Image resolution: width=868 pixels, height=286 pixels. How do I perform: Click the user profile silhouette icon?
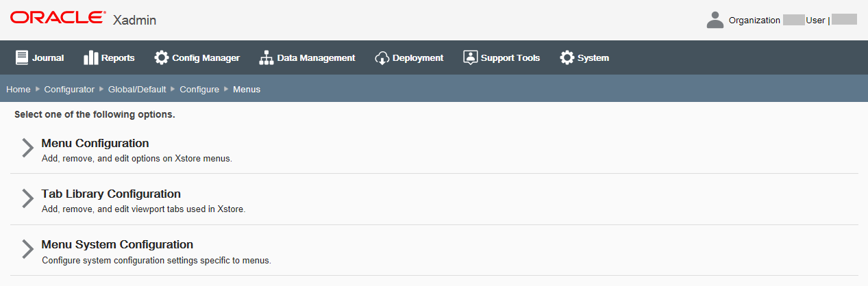(x=715, y=20)
